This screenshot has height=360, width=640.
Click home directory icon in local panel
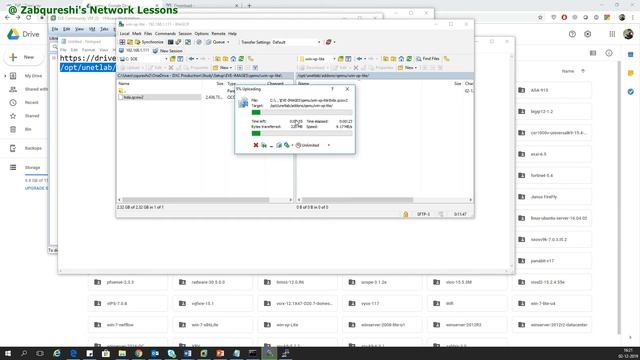pyautogui.click(x=233, y=59)
